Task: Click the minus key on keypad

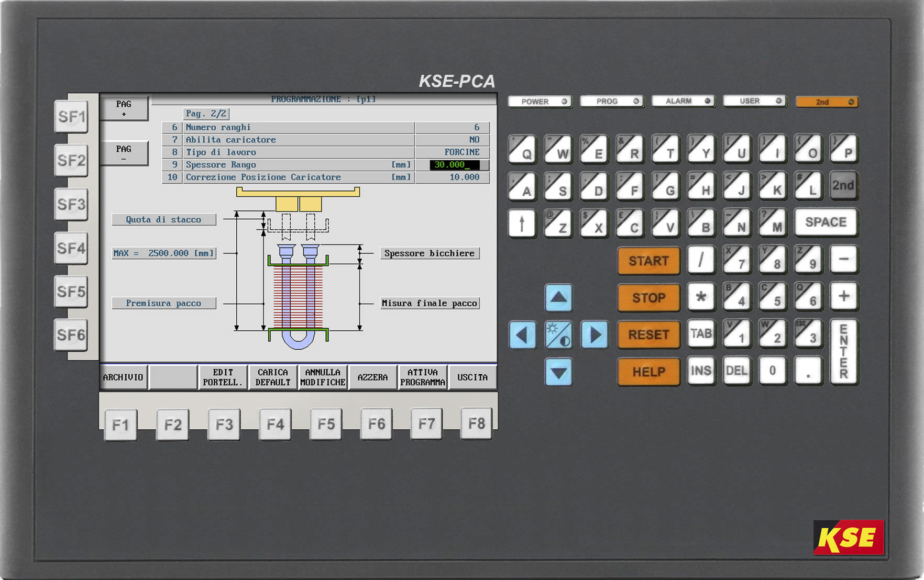Action: [844, 260]
